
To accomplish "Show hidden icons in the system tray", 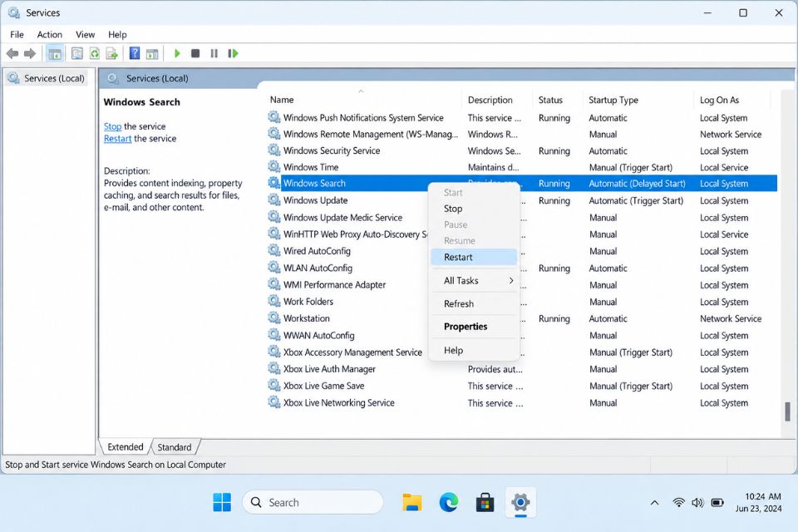I will click(654, 502).
